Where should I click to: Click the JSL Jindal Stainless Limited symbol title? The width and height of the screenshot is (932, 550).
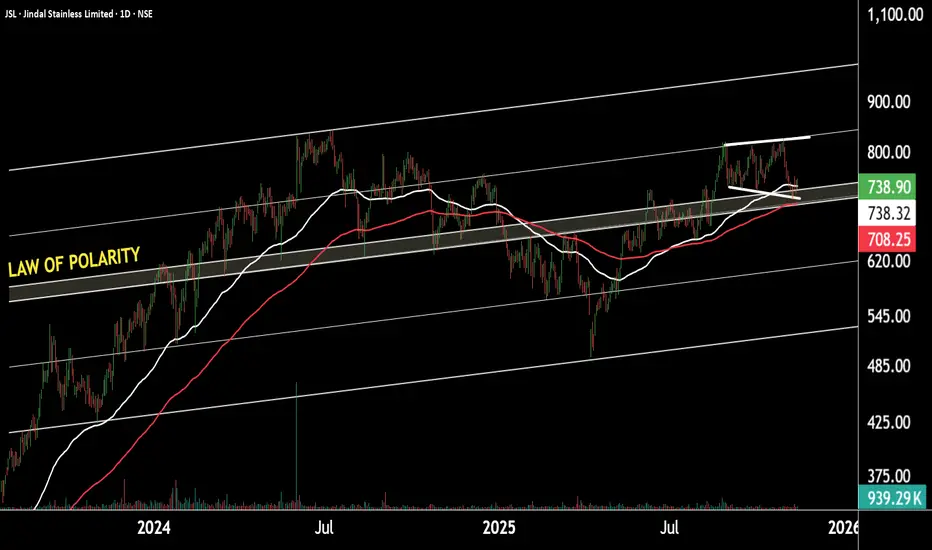(78, 14)
